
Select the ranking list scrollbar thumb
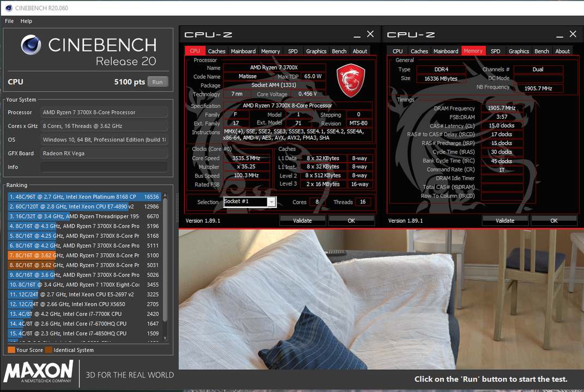click(165, 260)
